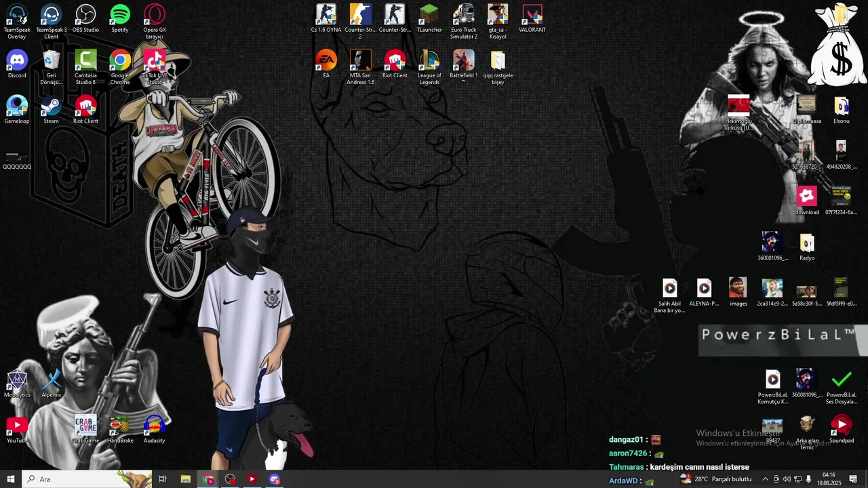The image size is (868, 488).
Task: Select the images picture file
Action: tap(738, 292)
